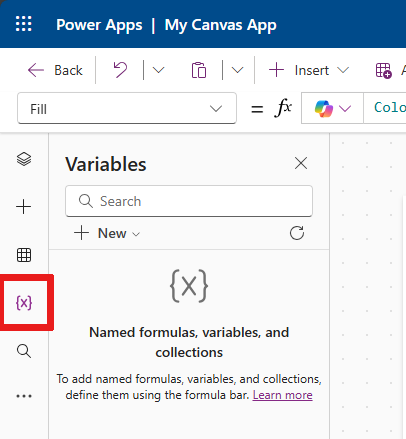Viewport: 406px width, 439px height.
Task: Open the Search pane magnifier icon
Action: [x=24, y=351]
